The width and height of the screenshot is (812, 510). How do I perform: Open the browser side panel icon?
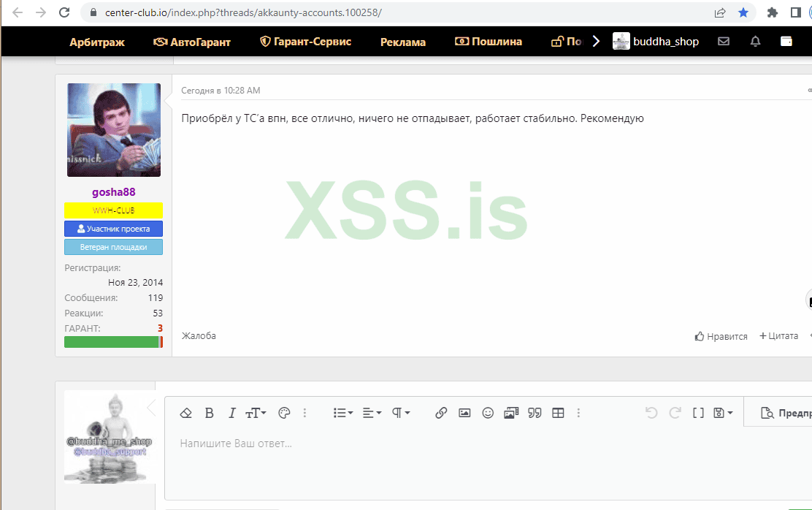tap(795, 12)
